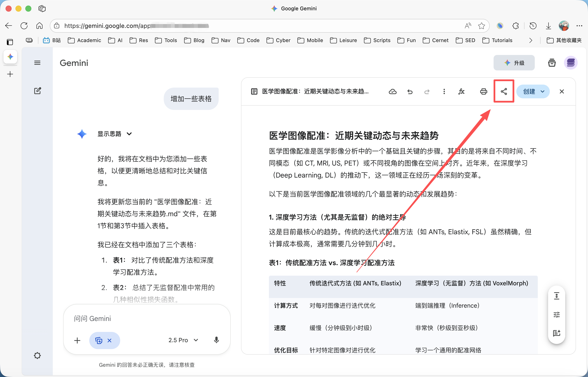
Task: Collapse the 显示思路 thinking section
Action: click(129, 134)
